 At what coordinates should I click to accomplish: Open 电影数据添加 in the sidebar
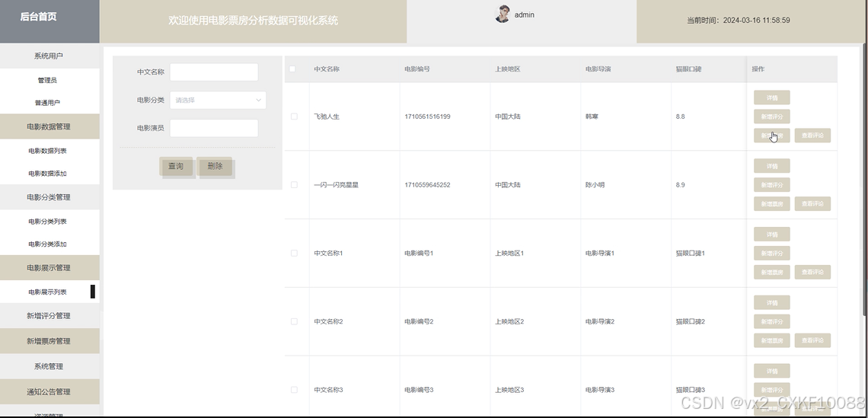[x=48, y=174]
